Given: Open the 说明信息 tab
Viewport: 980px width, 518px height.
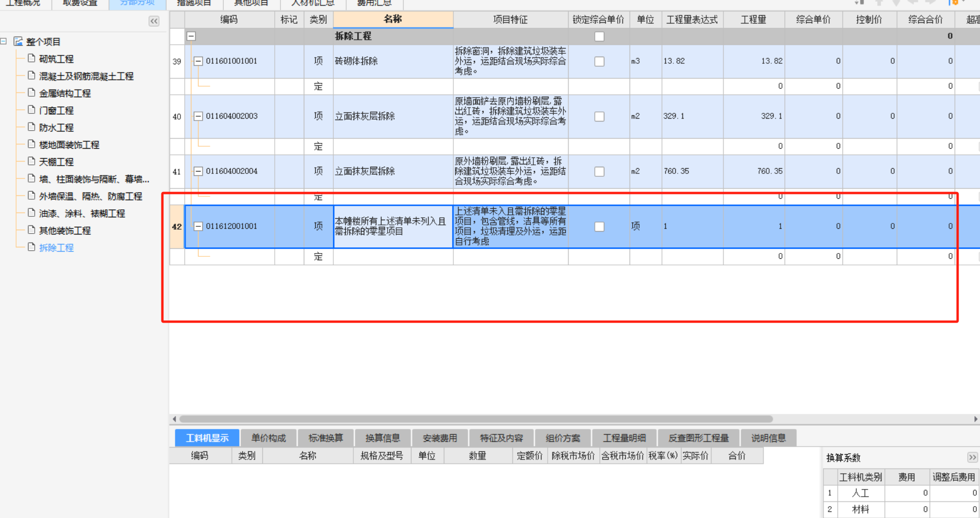Looking at the screenshot, I should click(x=768, y=438).
